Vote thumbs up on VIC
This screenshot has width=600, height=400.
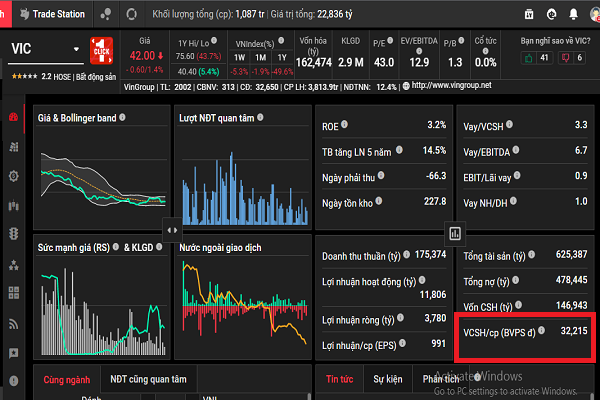[x=529, y=58]
